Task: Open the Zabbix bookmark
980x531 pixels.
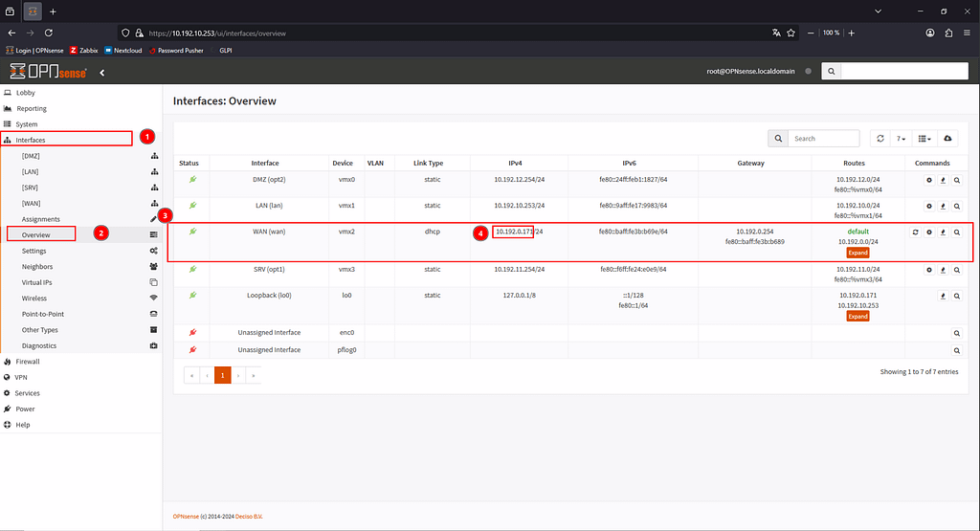Action: point(85,51)
